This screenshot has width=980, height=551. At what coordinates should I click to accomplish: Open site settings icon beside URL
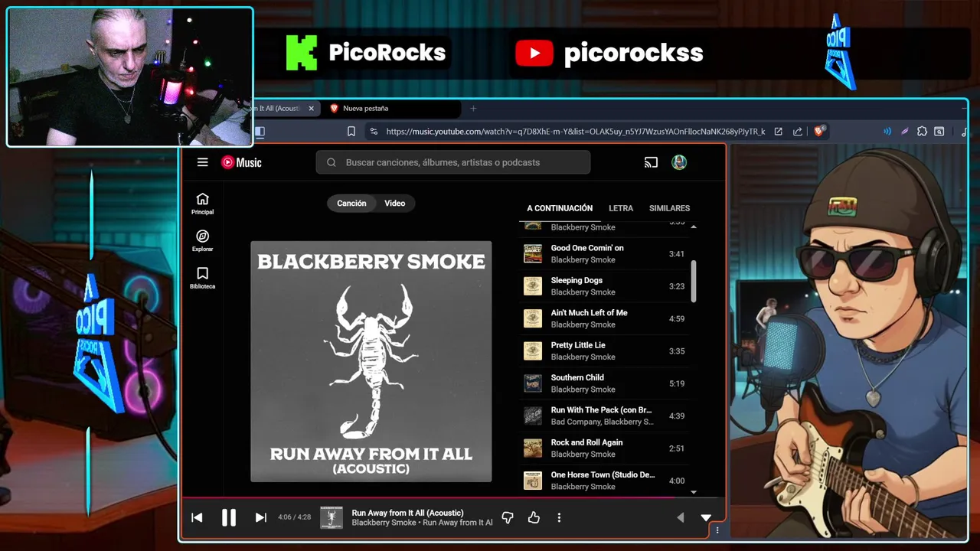(374, 132)
